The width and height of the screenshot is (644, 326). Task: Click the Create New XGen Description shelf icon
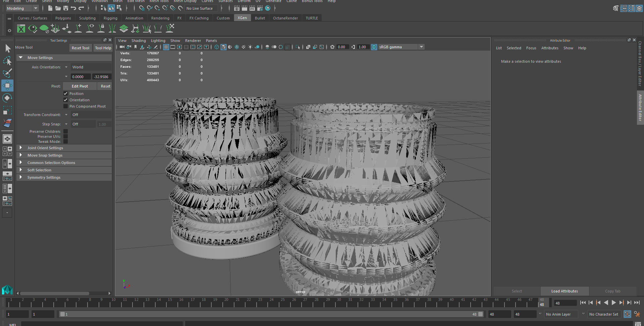coord(55,29)
